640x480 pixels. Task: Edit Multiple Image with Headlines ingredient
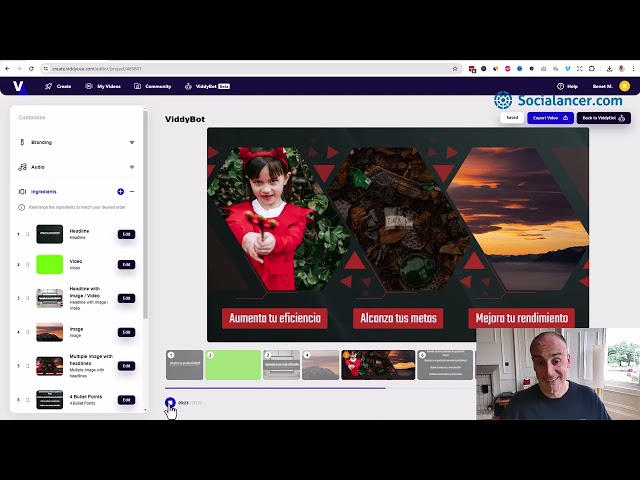pos(127,366)
